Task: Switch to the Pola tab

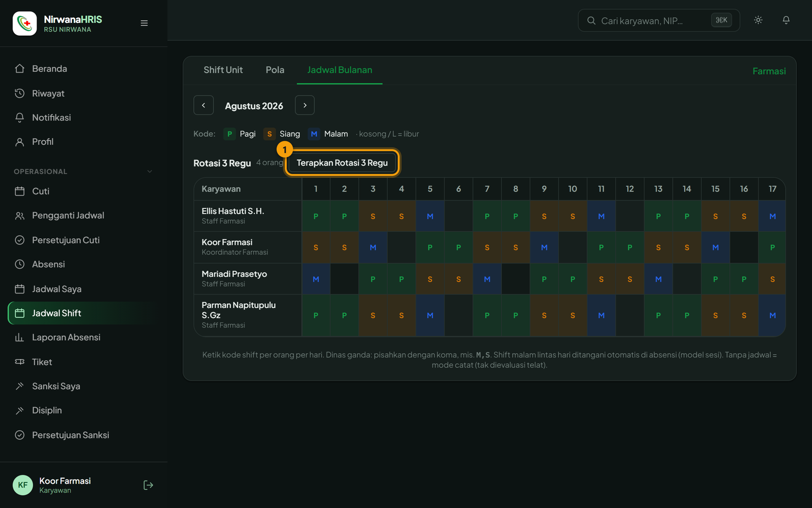Action: point(275,70)
